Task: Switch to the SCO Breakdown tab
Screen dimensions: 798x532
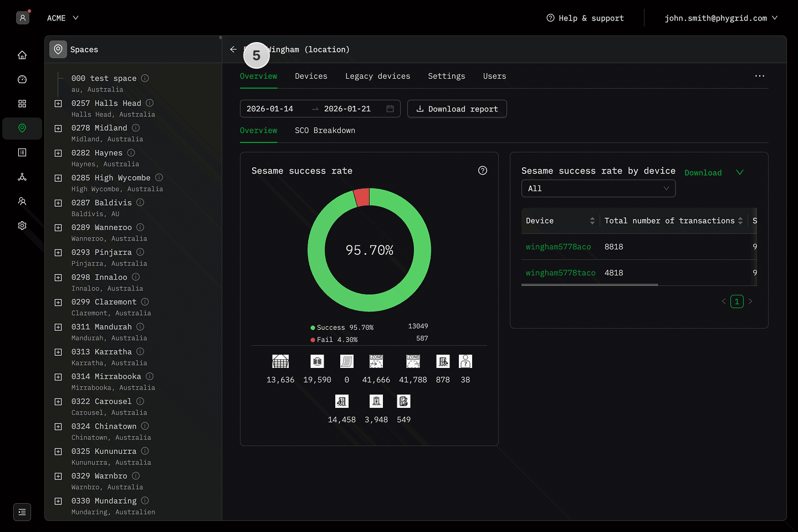Action: [x=325, y=130]
